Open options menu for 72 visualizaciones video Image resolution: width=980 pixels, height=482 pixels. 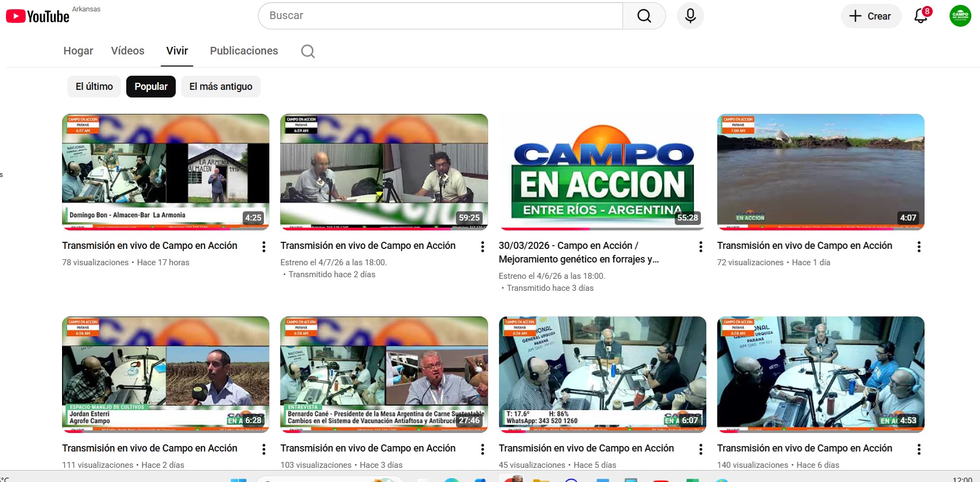919,247
